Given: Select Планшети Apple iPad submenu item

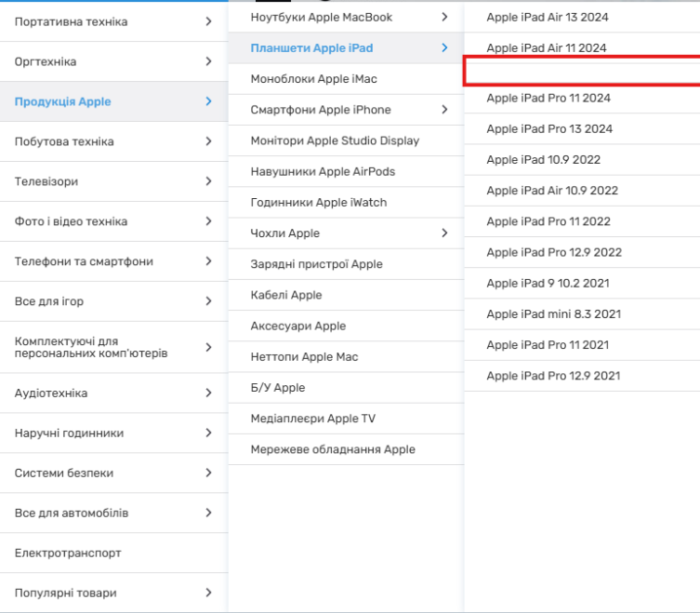Looking at the screenshot, I should (x=311, y=48).
